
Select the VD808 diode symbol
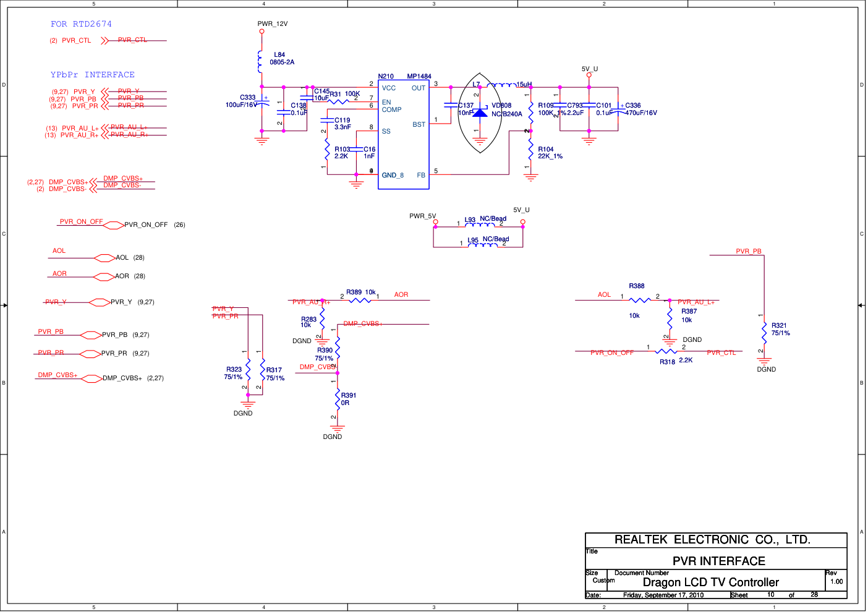tap(480, 113)
